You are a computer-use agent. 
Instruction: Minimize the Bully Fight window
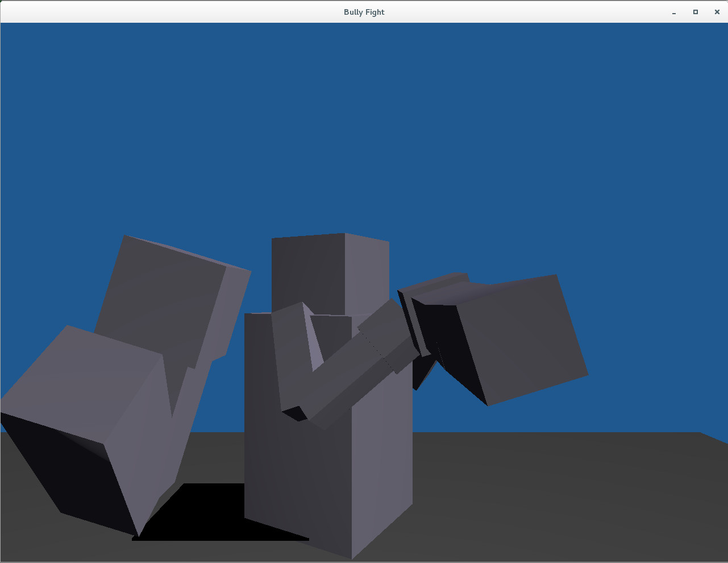click(x=674, y=12)
